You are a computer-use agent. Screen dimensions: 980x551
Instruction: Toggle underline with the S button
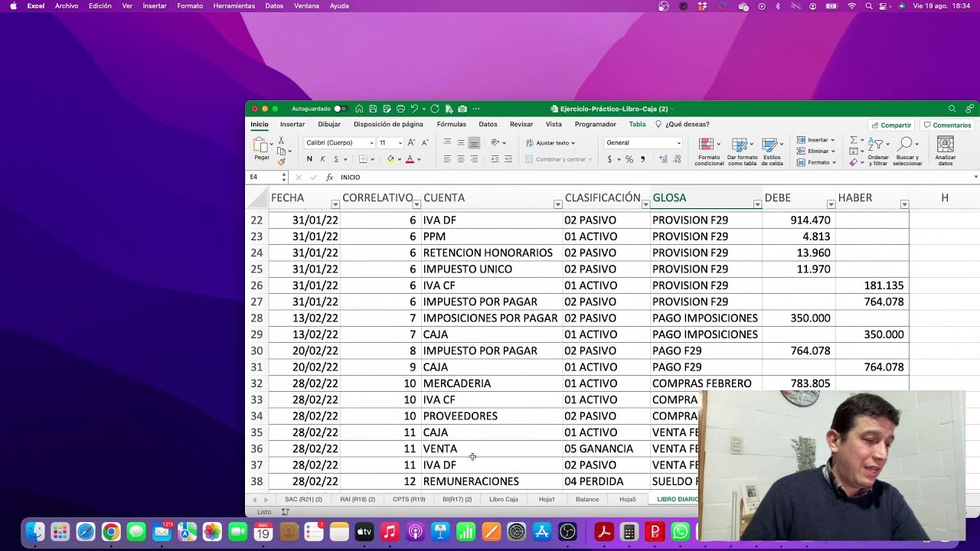tap(335, 159)
